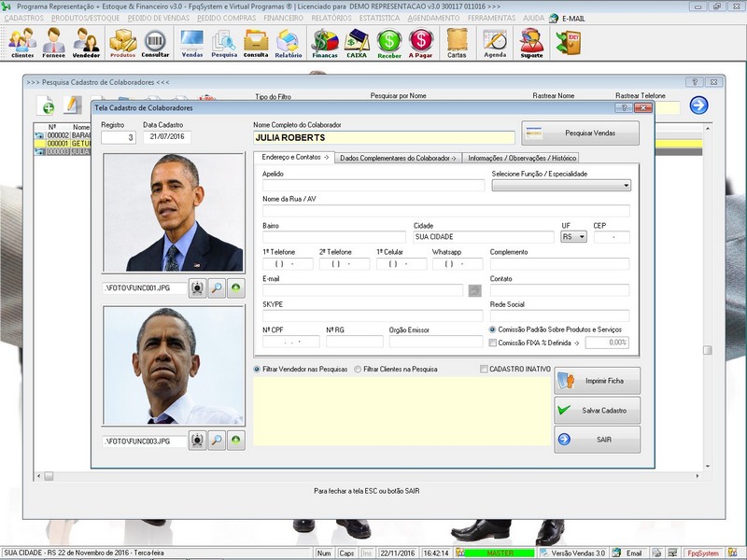Select Comissão Padrão Sobre Produtos e Serviços

click(x=493, y=329)
